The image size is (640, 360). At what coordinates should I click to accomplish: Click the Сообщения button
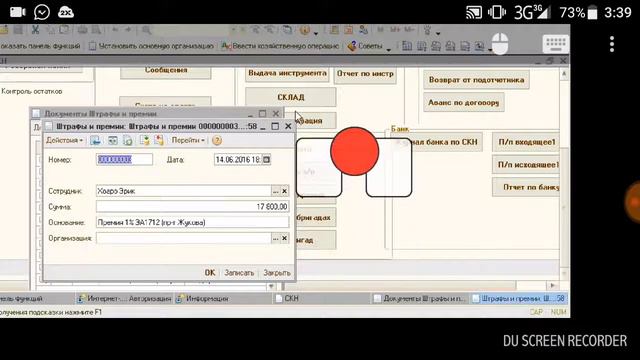coord(166,71)
